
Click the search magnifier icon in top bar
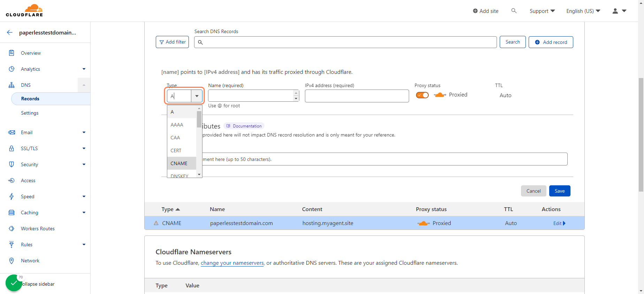(x=514, y=11)
